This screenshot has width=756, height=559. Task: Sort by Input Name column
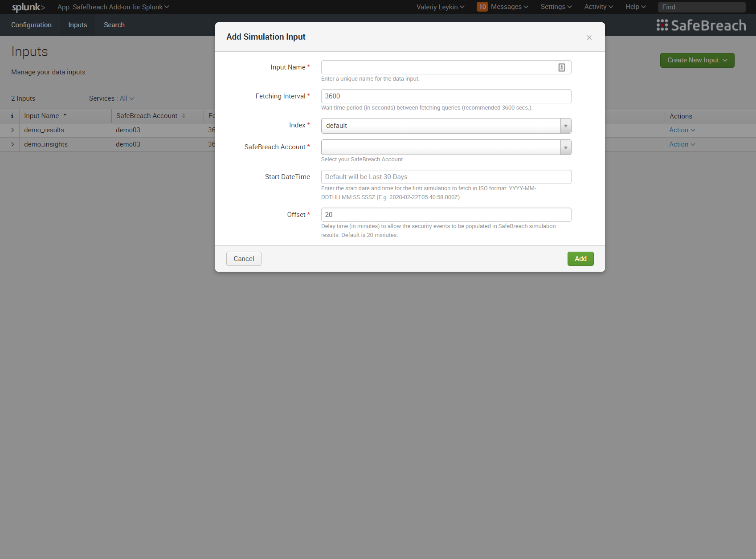pos(45,116)
